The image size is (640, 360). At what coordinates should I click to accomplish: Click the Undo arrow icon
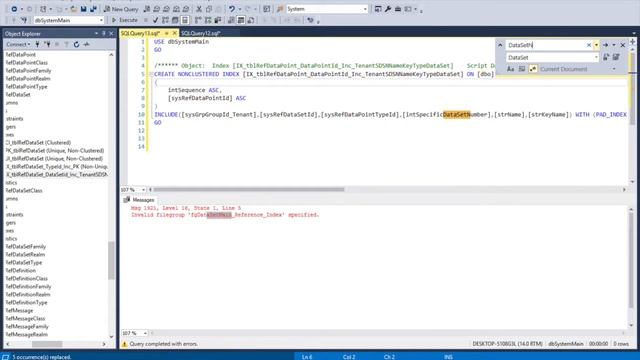pos(231,9)
